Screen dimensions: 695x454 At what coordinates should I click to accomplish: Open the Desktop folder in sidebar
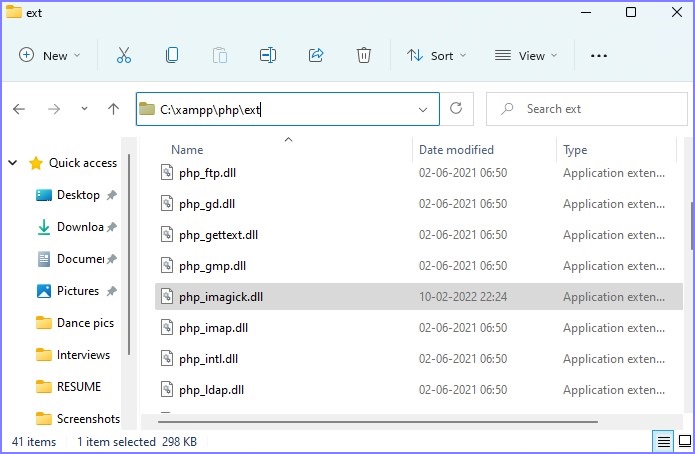(78, 195)
